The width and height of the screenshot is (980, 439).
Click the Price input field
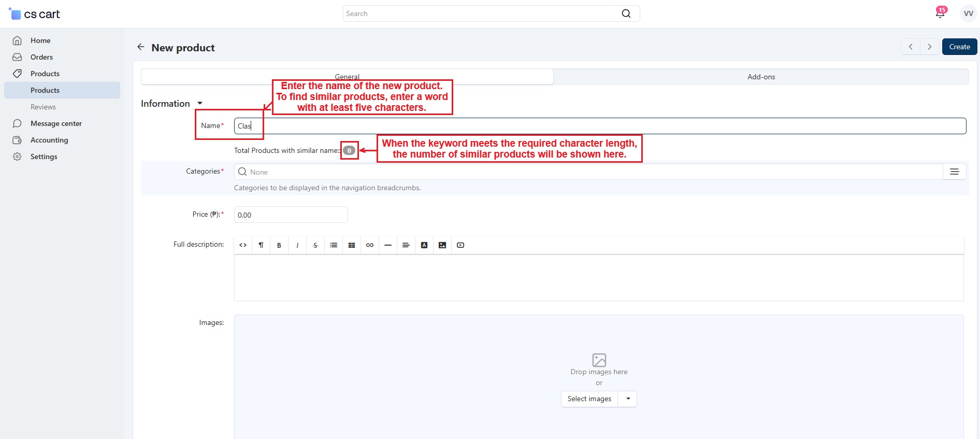(x=291, y=215)
